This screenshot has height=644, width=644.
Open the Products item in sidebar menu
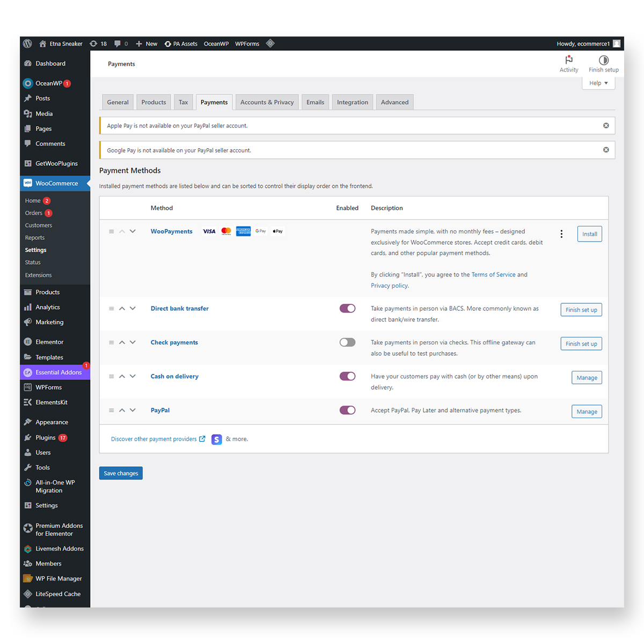point(47,292)
